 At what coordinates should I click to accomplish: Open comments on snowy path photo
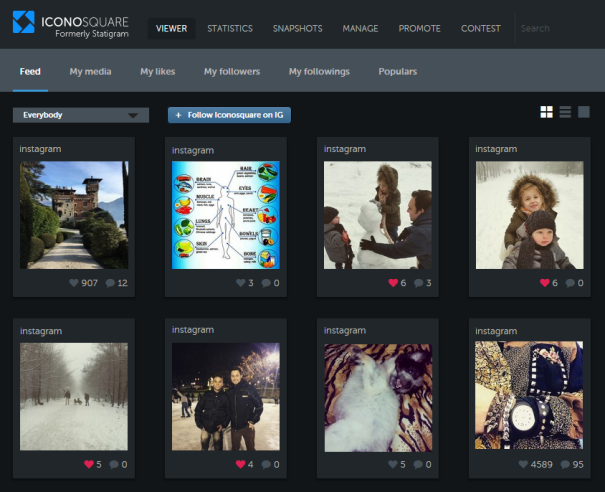click(114, 465)
